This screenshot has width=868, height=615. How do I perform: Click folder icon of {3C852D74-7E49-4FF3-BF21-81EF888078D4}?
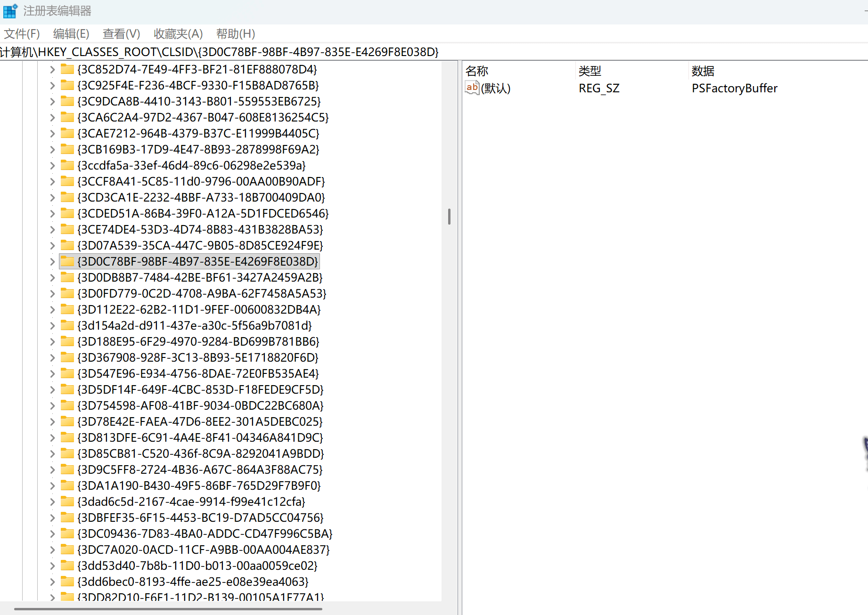point(67,70)
